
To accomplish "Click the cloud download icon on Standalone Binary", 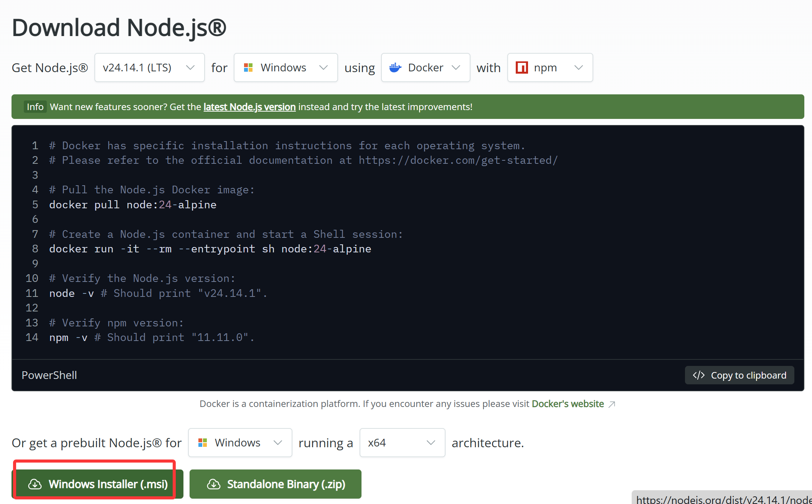I will point(214,484).
